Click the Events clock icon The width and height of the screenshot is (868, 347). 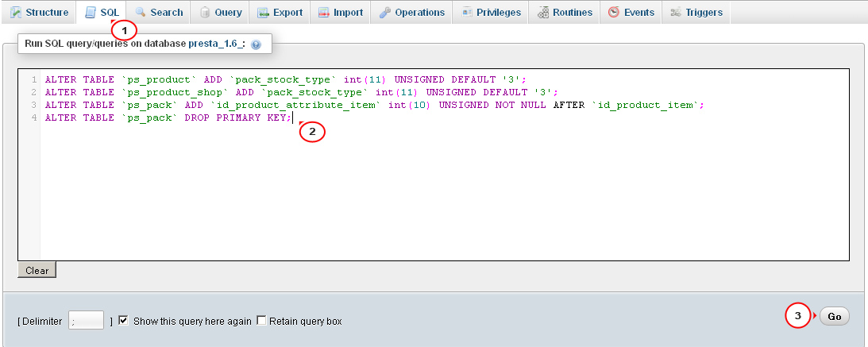[x=613, y=12]
